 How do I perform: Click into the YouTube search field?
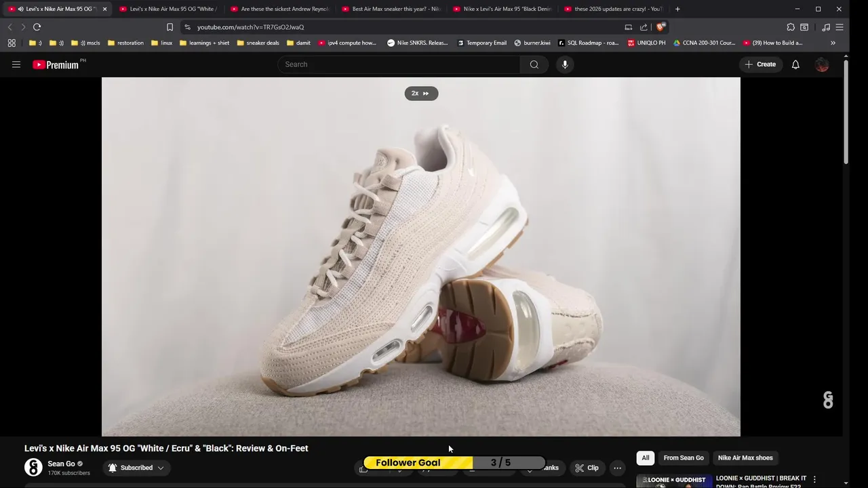pos(399,64)
